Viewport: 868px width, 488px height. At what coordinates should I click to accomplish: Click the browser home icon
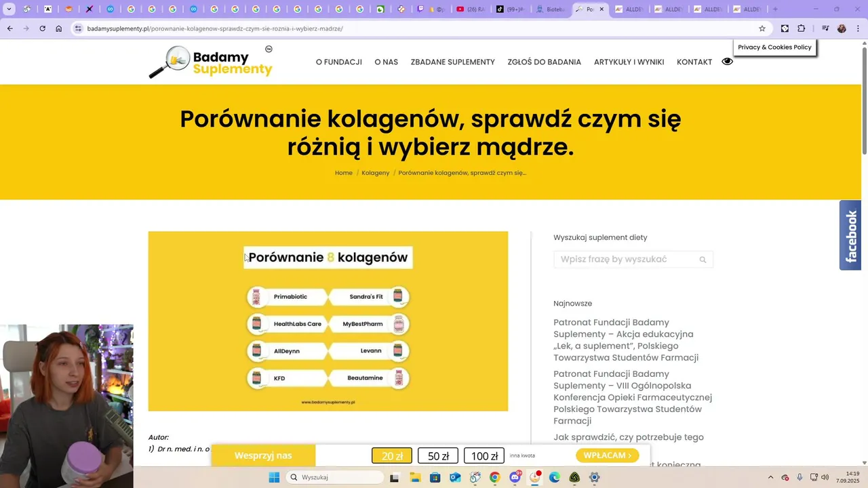[59, 28]
